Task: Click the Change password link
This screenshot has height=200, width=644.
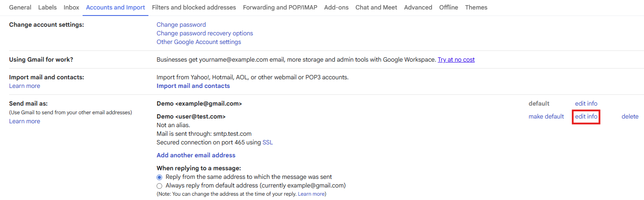Action: click(181, 25)
